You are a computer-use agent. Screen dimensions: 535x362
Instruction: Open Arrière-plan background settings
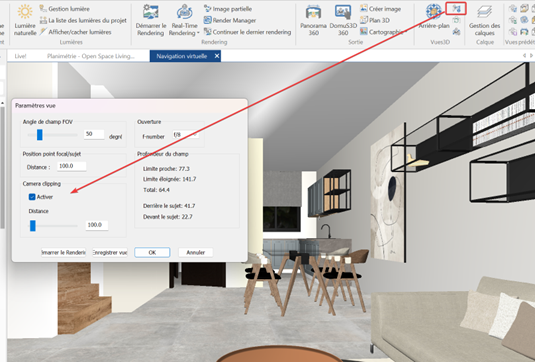point(434,11)
